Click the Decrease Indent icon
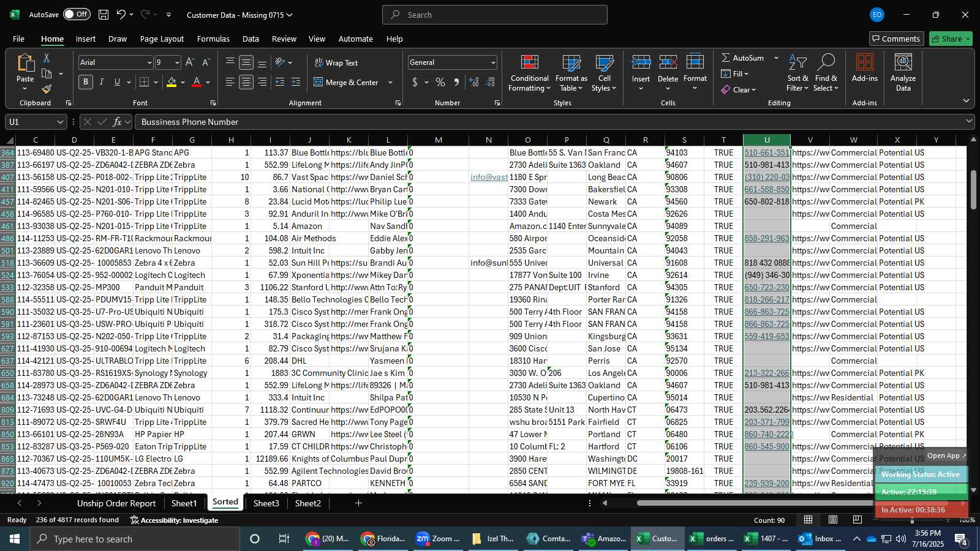 click(x=280, y=82)
